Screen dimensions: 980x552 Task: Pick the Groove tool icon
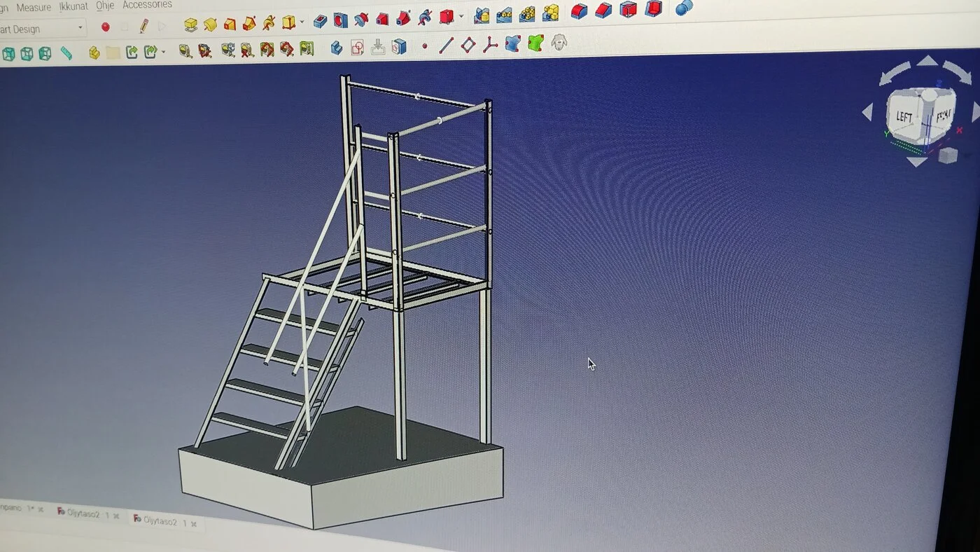(361, 19)
